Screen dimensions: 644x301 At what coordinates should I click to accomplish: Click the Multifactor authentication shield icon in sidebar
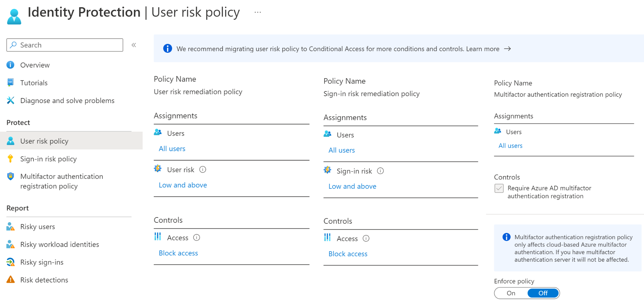11,176
